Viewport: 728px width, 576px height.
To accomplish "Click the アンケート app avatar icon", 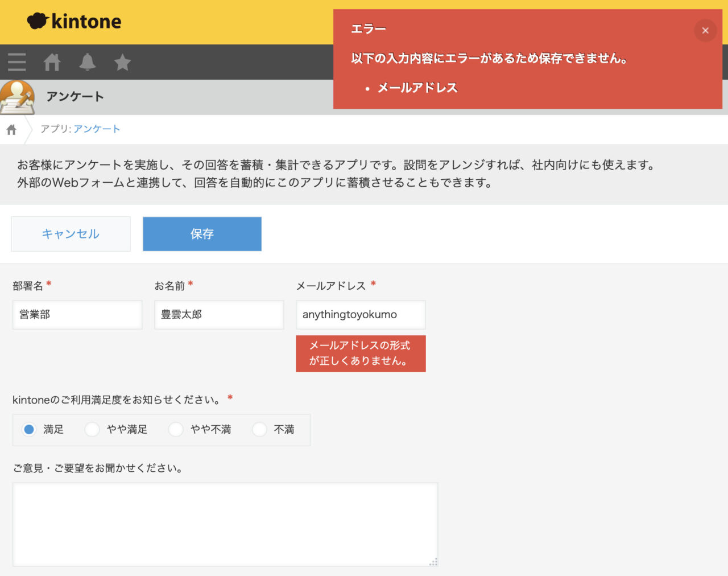I will (x=18, y=96).
